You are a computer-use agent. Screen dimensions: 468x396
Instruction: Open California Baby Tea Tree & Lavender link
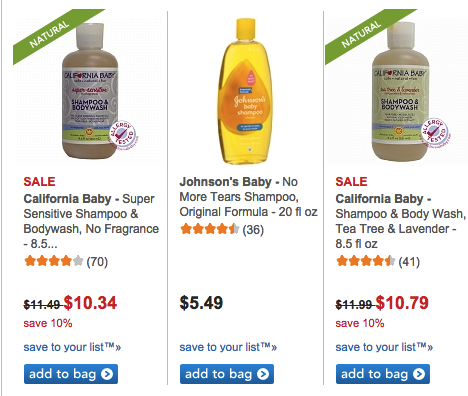(400, 221)
